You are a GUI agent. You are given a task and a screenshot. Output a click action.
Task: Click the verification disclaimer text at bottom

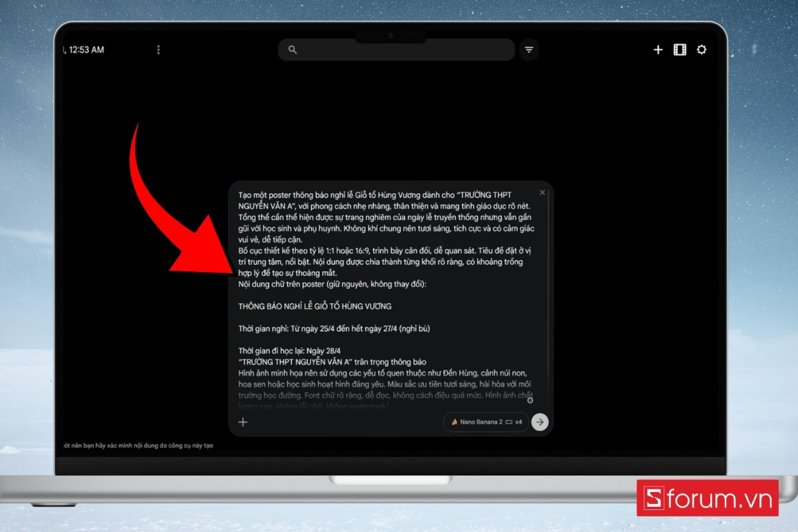[138, 446]
